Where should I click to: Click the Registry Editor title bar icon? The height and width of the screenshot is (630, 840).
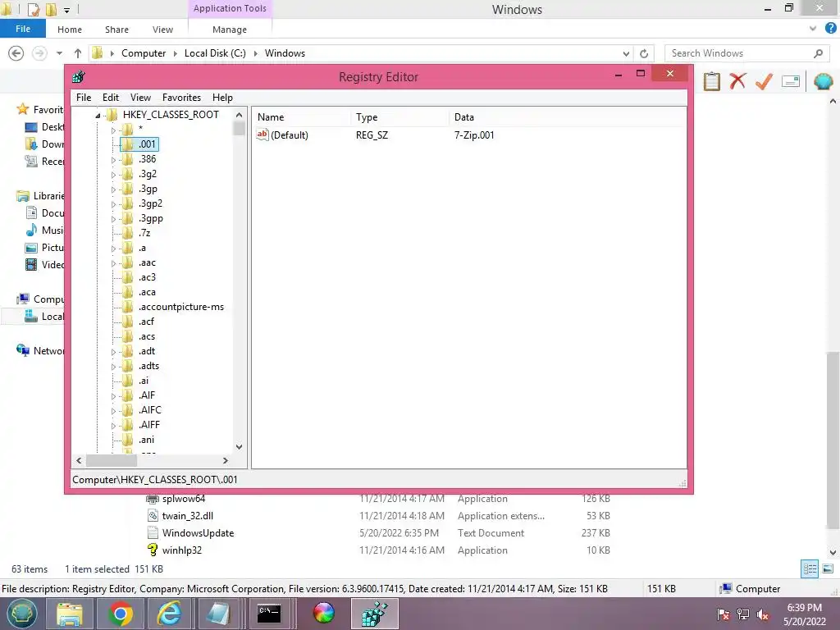pos(79,76)
